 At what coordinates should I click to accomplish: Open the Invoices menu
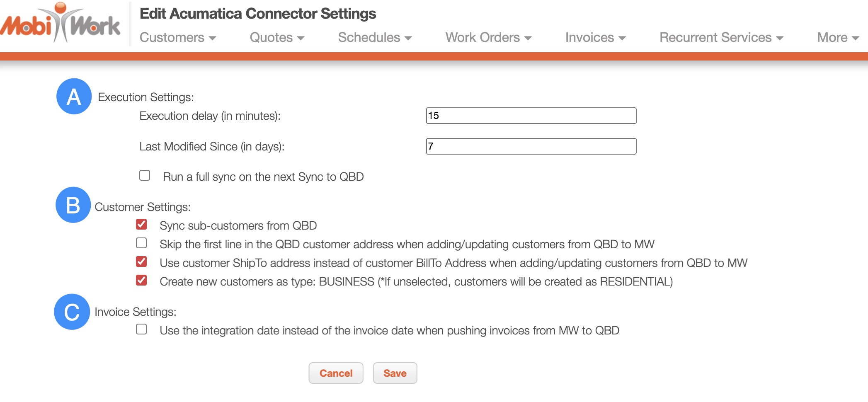(x=595, y=38)
